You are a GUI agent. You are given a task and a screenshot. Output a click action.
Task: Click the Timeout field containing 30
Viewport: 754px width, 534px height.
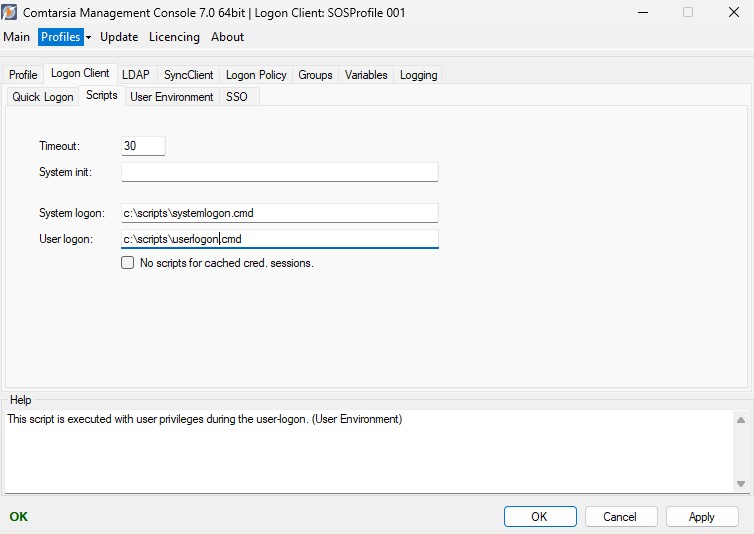pos(143,146)
